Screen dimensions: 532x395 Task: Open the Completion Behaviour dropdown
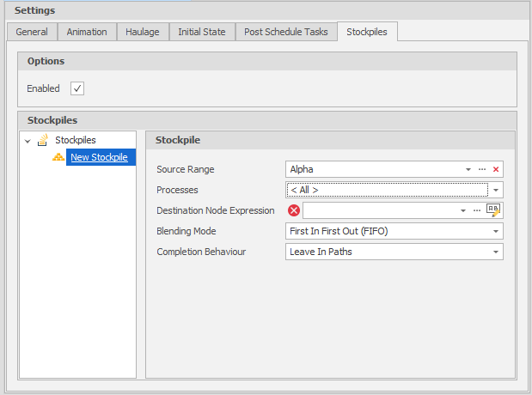point(496,252)
